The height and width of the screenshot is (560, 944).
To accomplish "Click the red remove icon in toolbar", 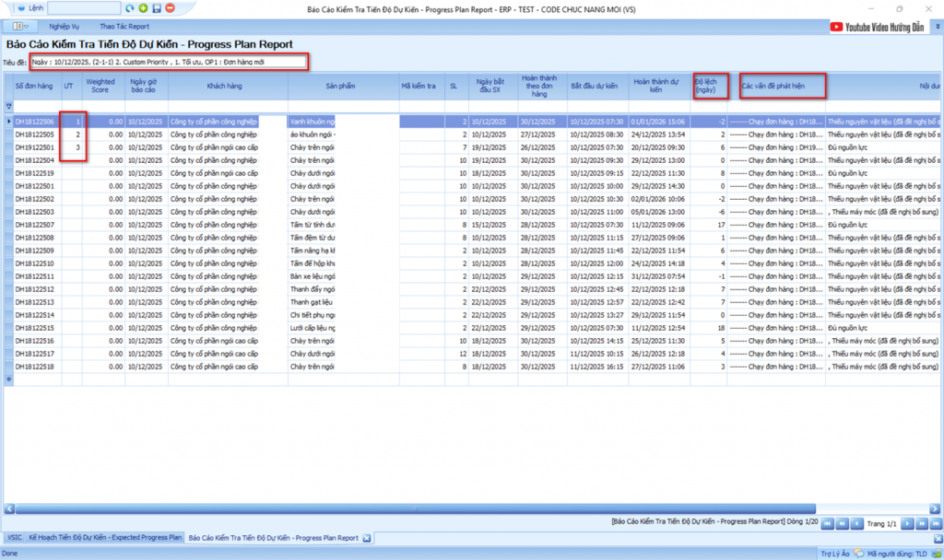I will (170, 7).
